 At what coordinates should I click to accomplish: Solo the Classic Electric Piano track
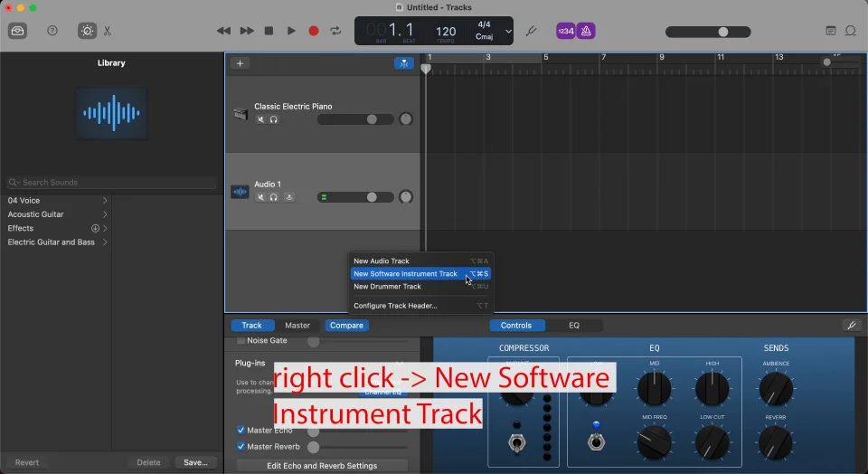pos(273,119)
